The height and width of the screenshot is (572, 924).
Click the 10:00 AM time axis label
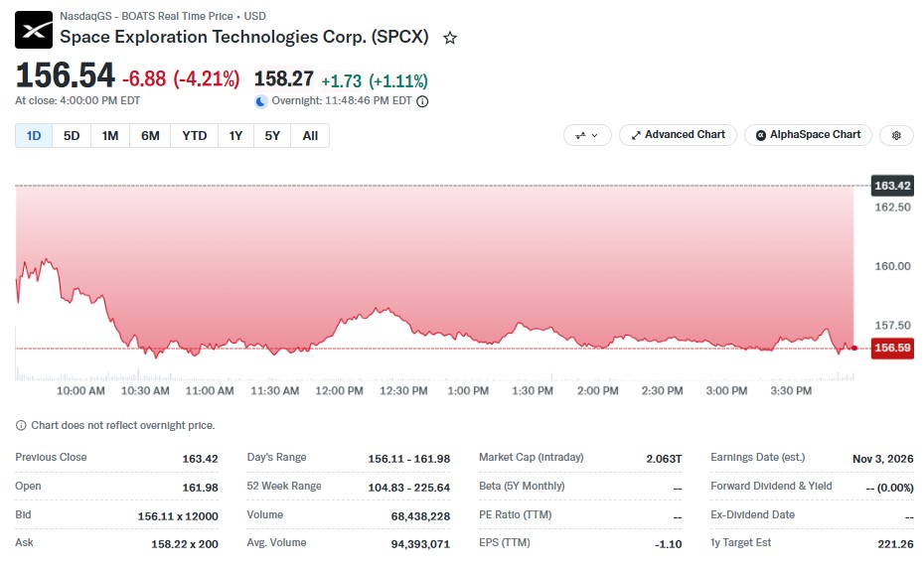[80, 390]
